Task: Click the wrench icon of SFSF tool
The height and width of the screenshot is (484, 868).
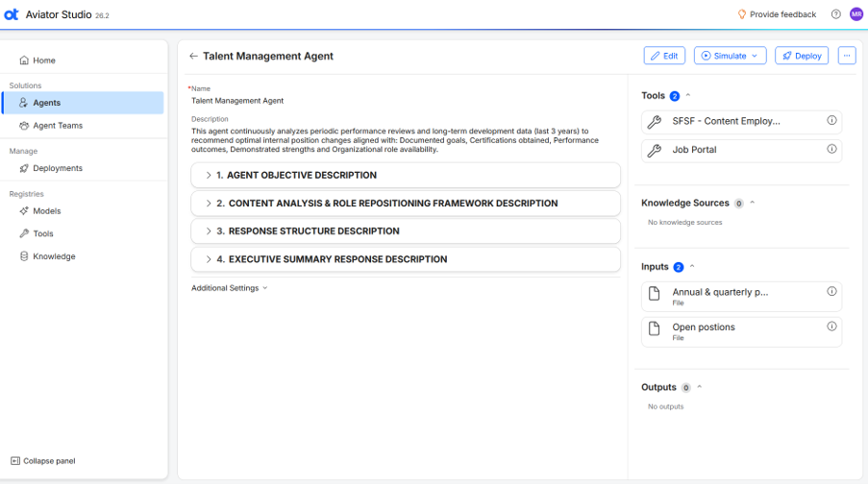Action: 655,122
